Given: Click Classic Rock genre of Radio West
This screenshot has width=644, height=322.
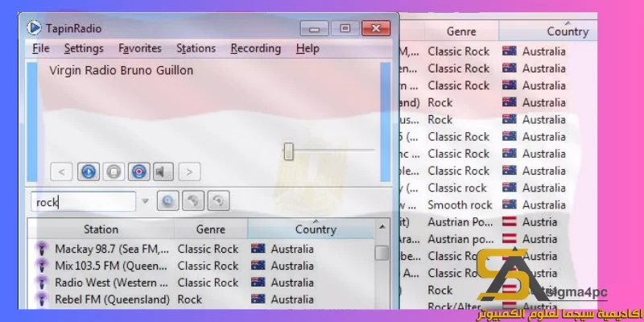Looking at the screenshot, I should (208, 283).
